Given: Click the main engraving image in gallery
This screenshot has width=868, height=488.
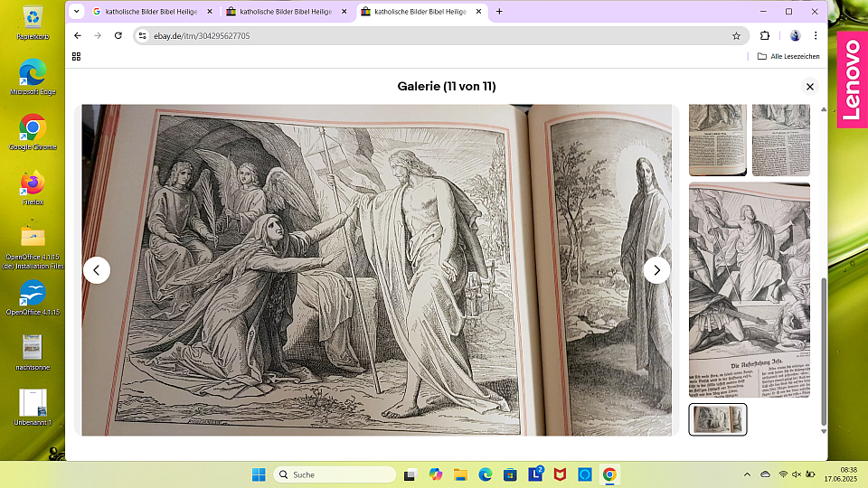Looking at the screenshot, I should pos(376,270).
